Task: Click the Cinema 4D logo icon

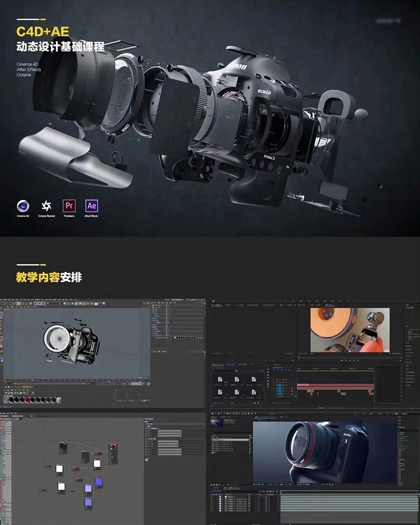Action: [x=23, y=206]
